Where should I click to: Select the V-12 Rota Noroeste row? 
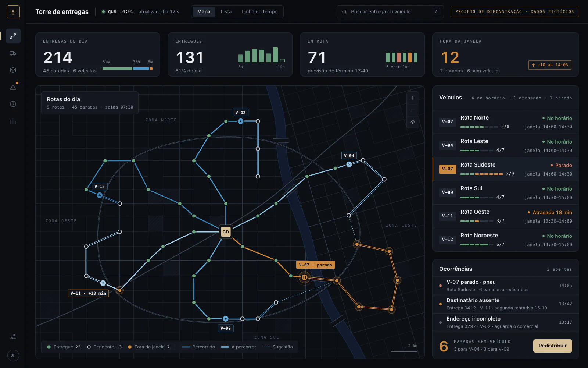(506, 240)
